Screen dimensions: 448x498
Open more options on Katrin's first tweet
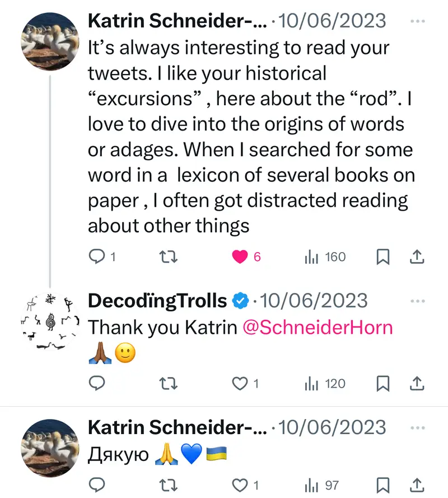pyautogui.click(x=417, y=21)
